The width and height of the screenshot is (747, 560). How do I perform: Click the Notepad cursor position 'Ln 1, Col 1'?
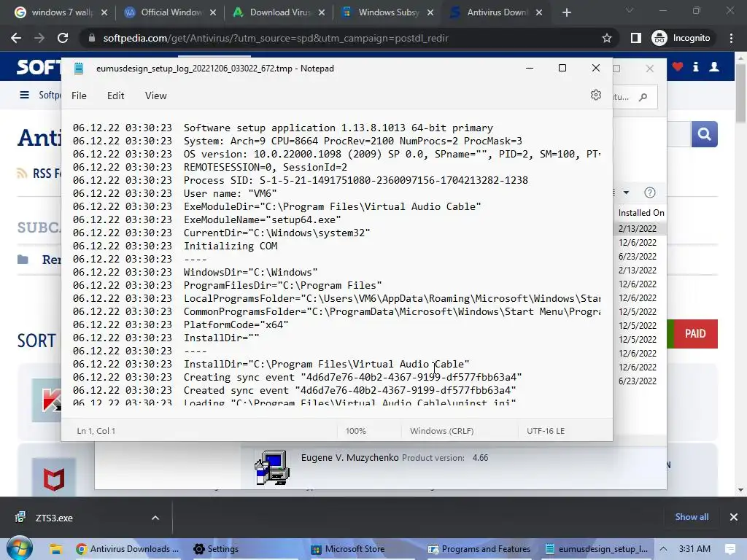(96, 431)
